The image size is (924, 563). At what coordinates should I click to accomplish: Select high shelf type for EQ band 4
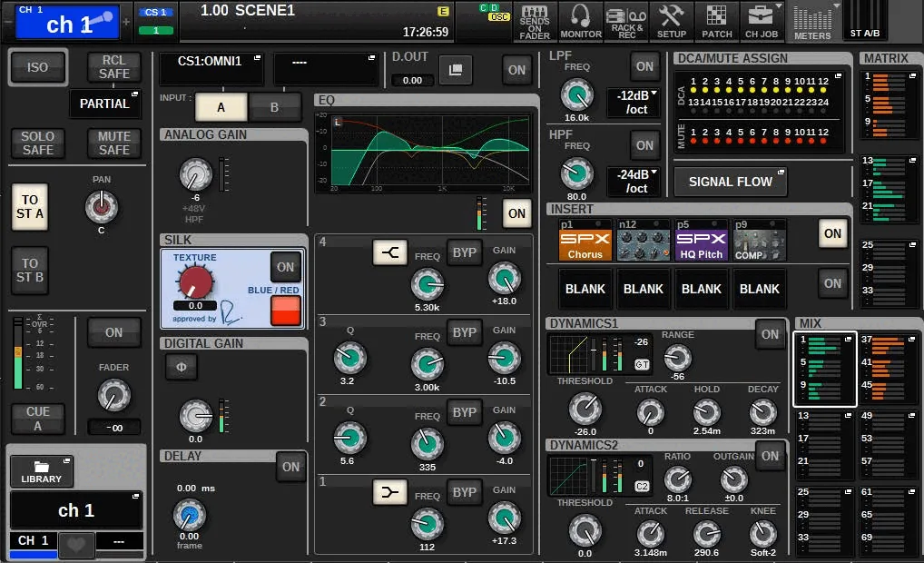point(389,252)
